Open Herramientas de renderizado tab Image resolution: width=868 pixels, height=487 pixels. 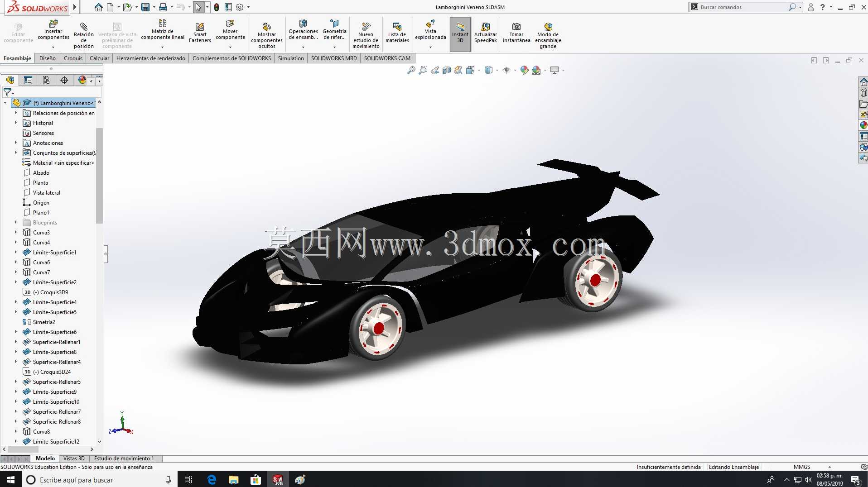(x=151, y=58)
